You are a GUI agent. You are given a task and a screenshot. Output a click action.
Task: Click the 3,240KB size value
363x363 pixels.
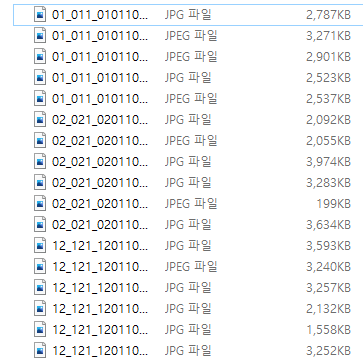point(328,267)
